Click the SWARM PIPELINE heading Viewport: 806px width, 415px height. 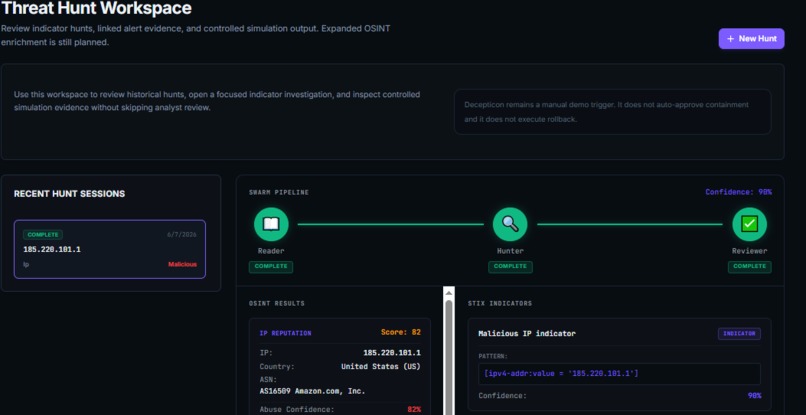click(279, 192)
